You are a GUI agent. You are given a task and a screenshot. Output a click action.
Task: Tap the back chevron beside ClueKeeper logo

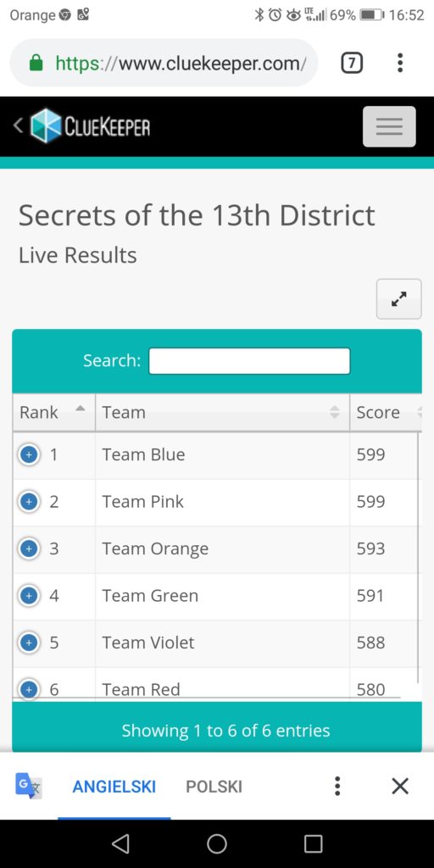[x=18, y=126]
